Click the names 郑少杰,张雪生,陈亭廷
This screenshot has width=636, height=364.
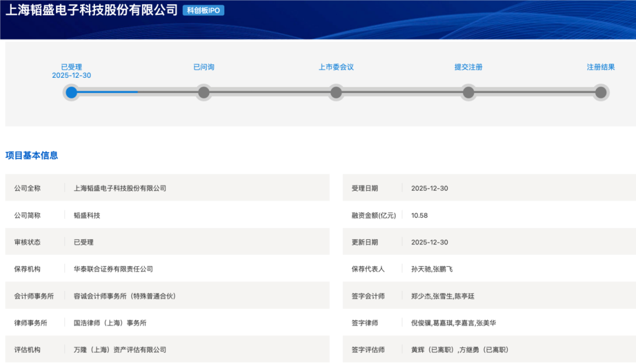point(442,296)
